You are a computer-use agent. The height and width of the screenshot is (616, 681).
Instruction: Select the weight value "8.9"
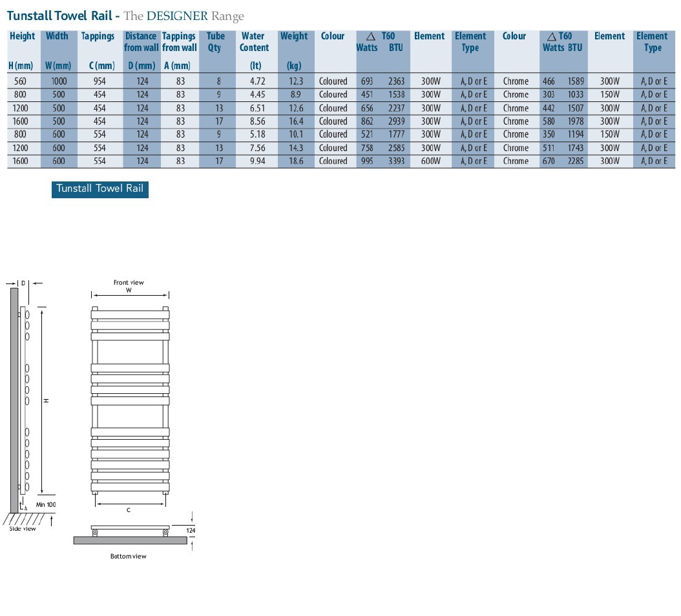point(296,95)
